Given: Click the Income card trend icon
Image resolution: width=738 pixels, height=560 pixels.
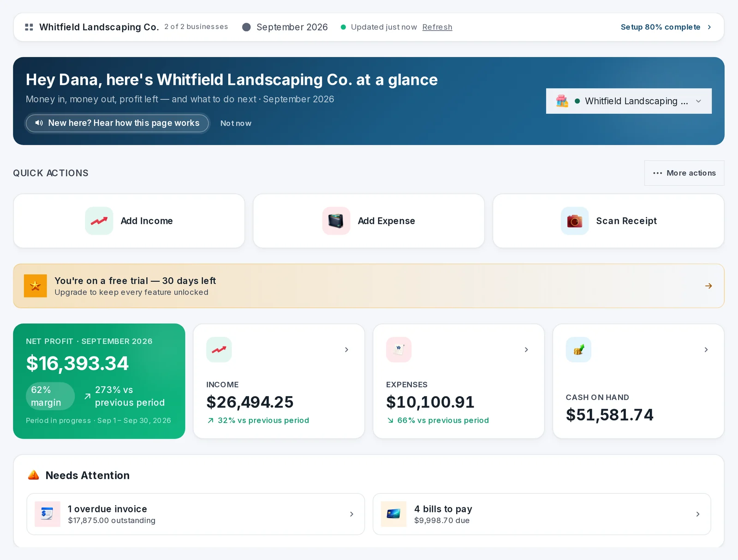Looking at the screenshot, I should (219, 350).
